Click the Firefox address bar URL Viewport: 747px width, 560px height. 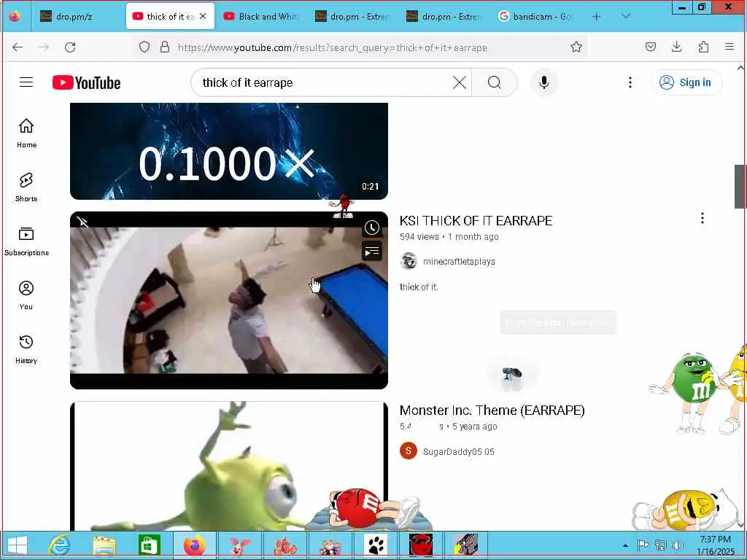[332, 47]
